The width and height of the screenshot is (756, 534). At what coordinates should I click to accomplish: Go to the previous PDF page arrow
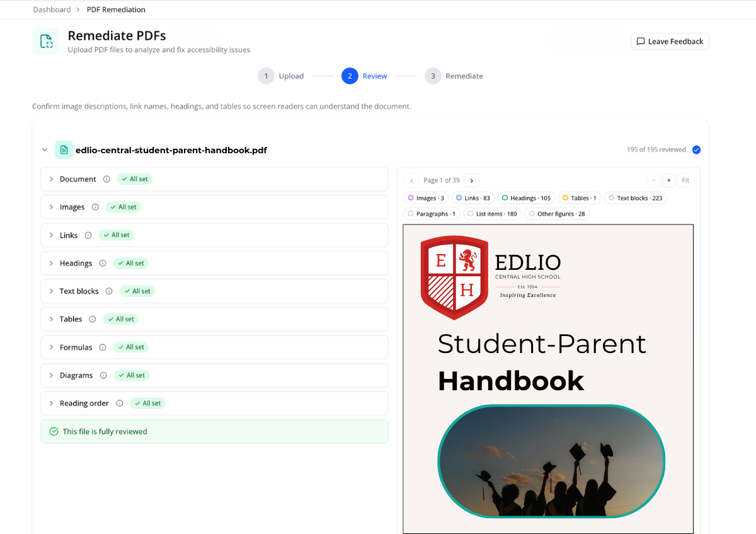tap(412, 180)
